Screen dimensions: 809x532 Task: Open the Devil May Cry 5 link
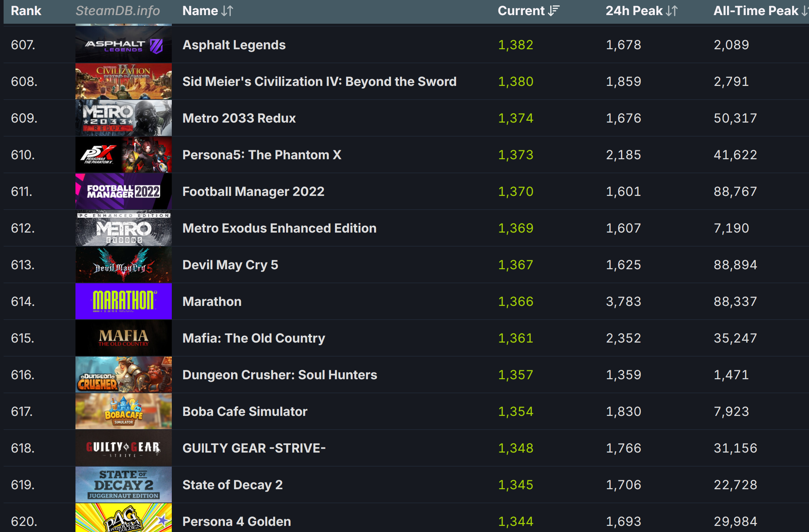click(x=230, y=265)
